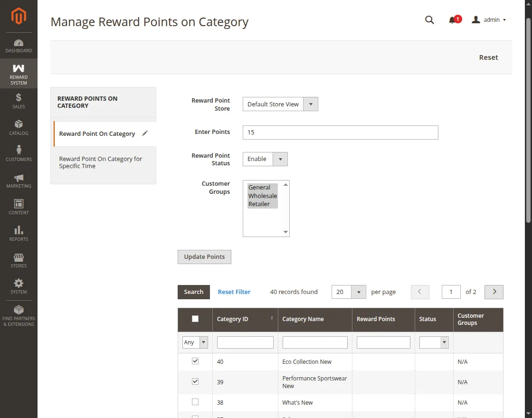
Task: Click the Reward Points filter input
Action: [x=383, y=342]
